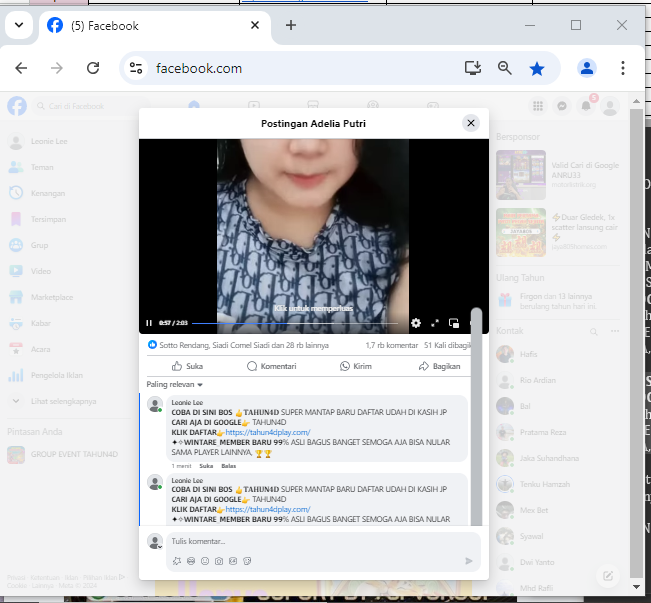Click install app icon in address bar

coord(473,68)
